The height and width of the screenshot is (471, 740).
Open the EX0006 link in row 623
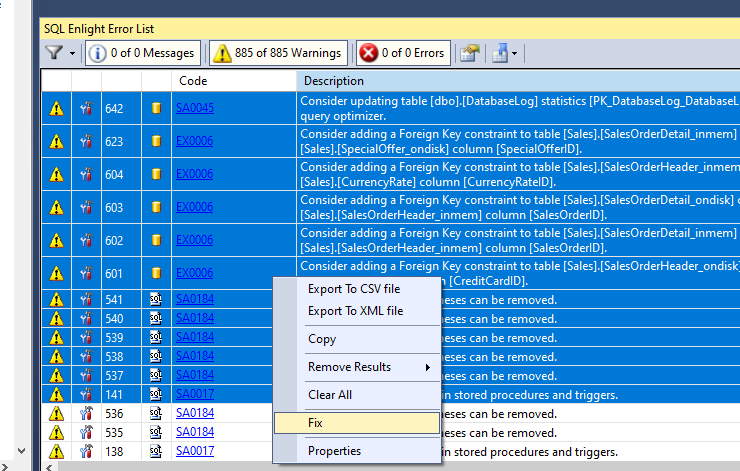[194, 141]
